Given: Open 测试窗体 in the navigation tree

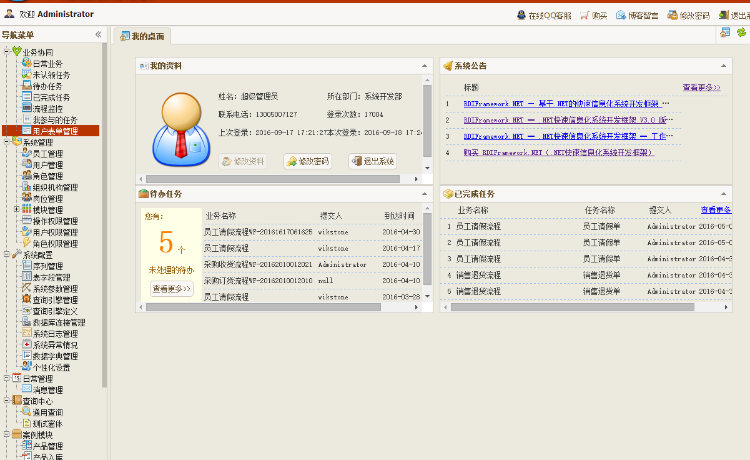Looking at the screenshot, I should click(x=47, y=424).
